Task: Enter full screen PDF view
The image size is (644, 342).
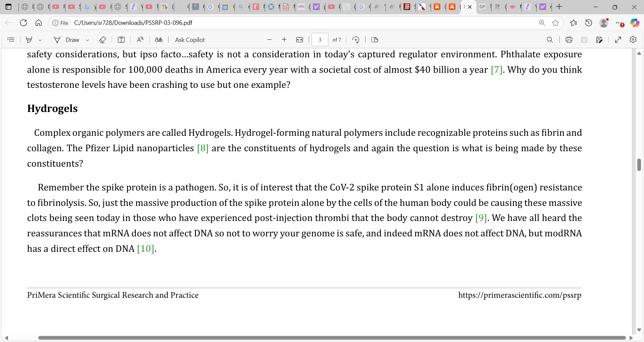Action: point(618,40)
